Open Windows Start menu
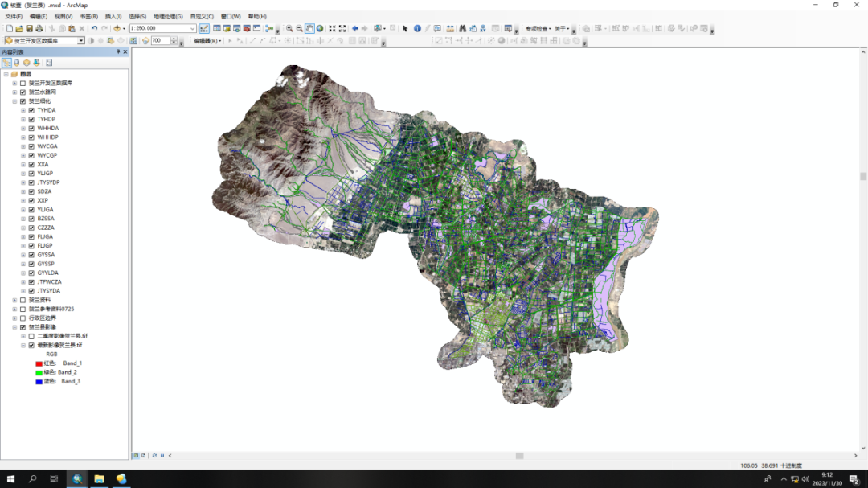The width and height of the screenshot is (868, 488). (10, 479)
